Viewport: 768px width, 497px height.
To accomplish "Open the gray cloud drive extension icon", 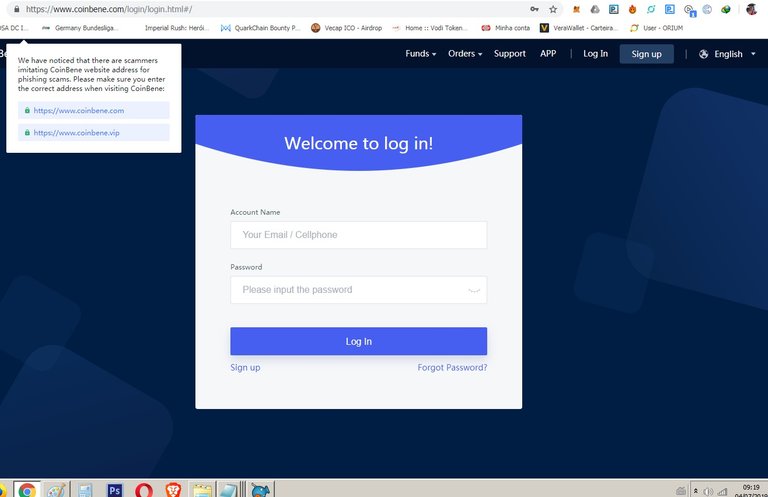I will pyautogui.click(x=595, y=9).
